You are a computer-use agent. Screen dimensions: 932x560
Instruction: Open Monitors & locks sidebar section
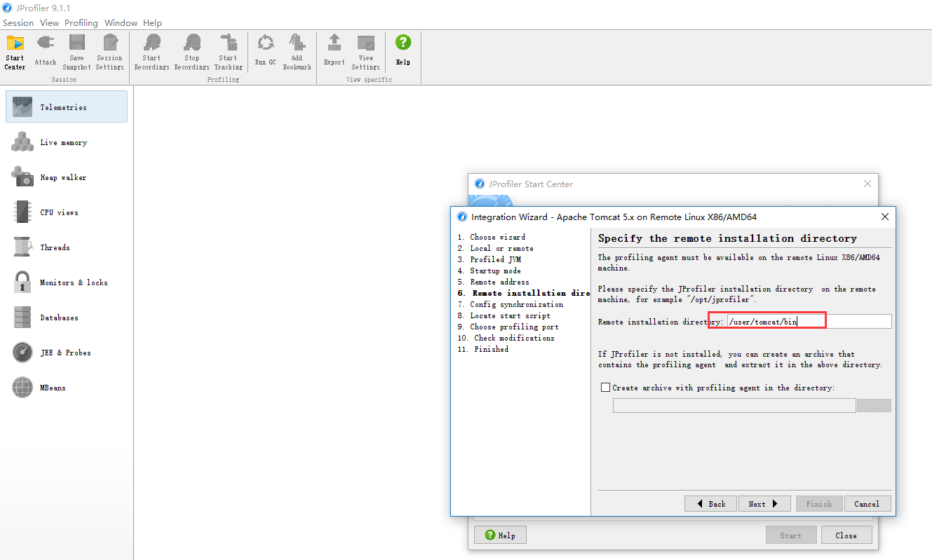click(x=67, y=282)
